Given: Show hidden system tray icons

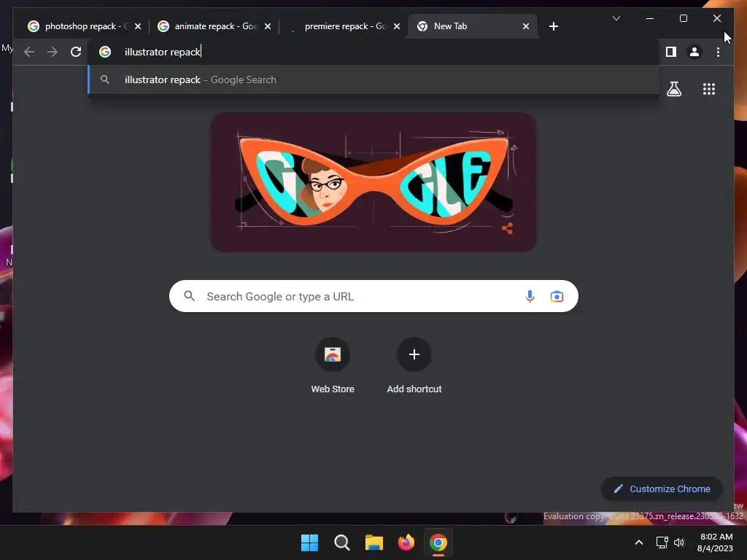Looking at the screenshot, I should click(x=639, y=542).
